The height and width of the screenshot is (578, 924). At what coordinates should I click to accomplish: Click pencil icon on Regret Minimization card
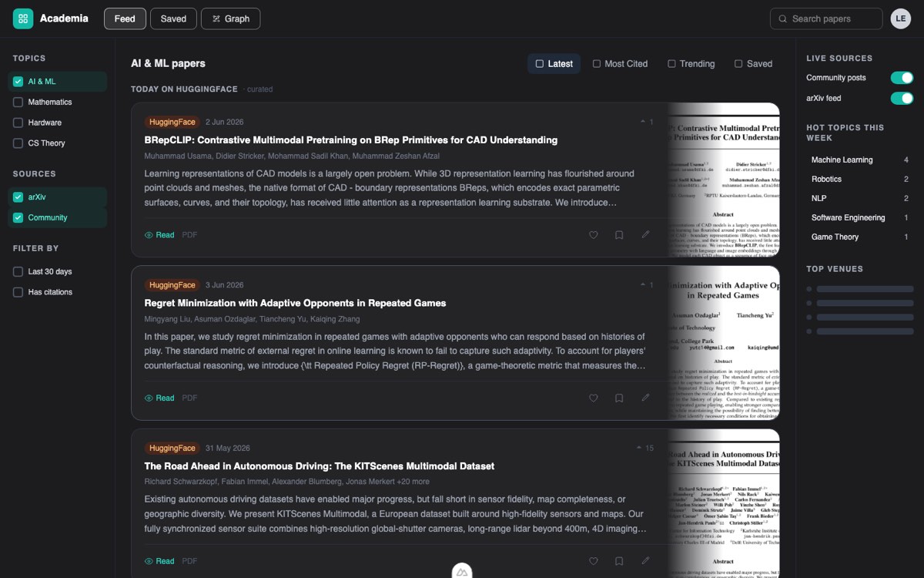tap(645, 398)
